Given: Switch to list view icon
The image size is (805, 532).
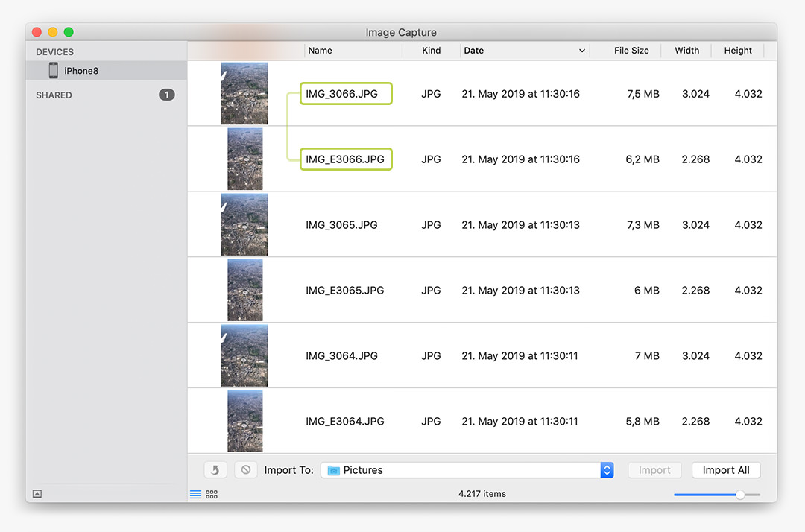Looking at the screenshot, I should coord(196,494).
